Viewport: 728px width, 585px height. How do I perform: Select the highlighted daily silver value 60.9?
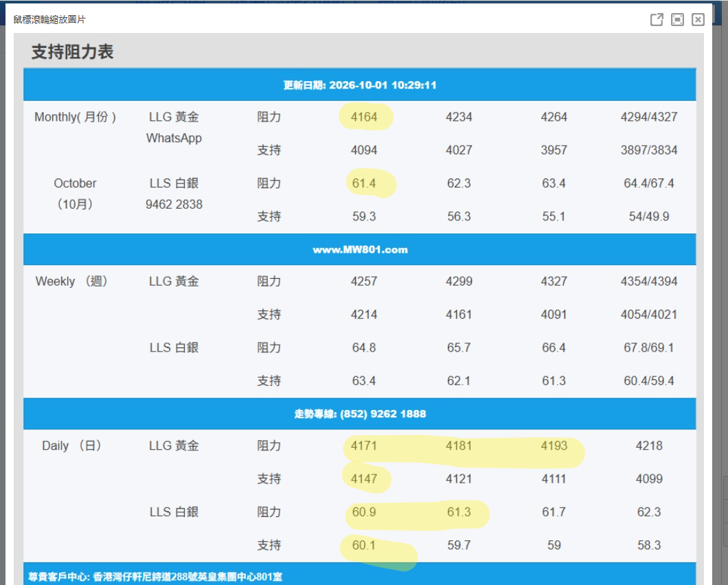364,512
